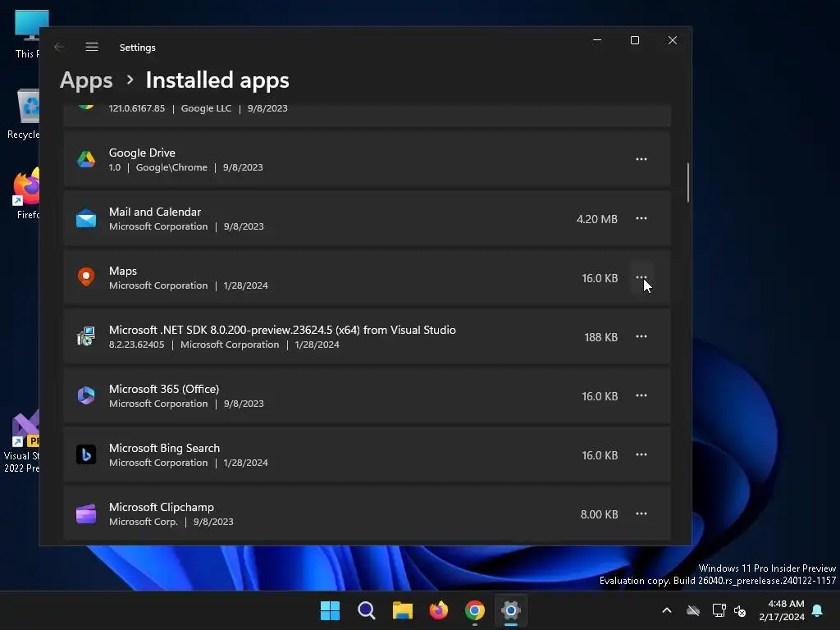Screen dimensions: 840x630
Task: Open more options for Microsoft Clipchamp
Action: pyautogui.click(x=641, y=514)
